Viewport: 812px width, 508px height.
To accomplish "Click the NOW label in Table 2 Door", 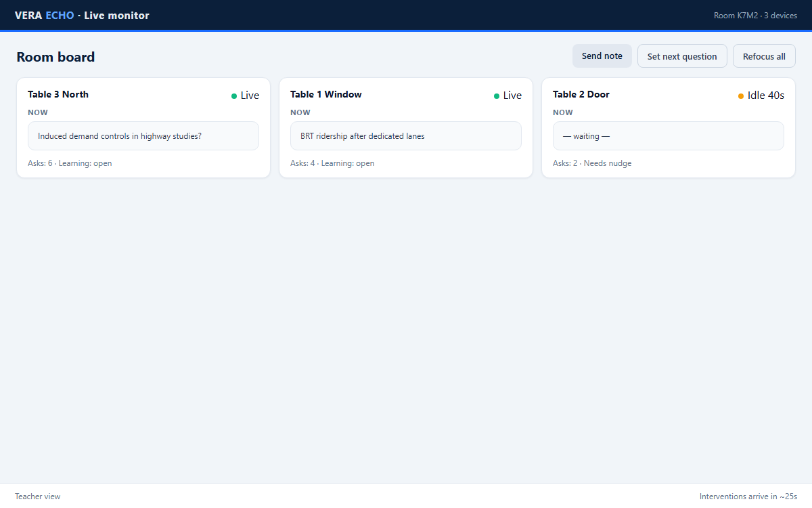I will (x=563, y=112).
